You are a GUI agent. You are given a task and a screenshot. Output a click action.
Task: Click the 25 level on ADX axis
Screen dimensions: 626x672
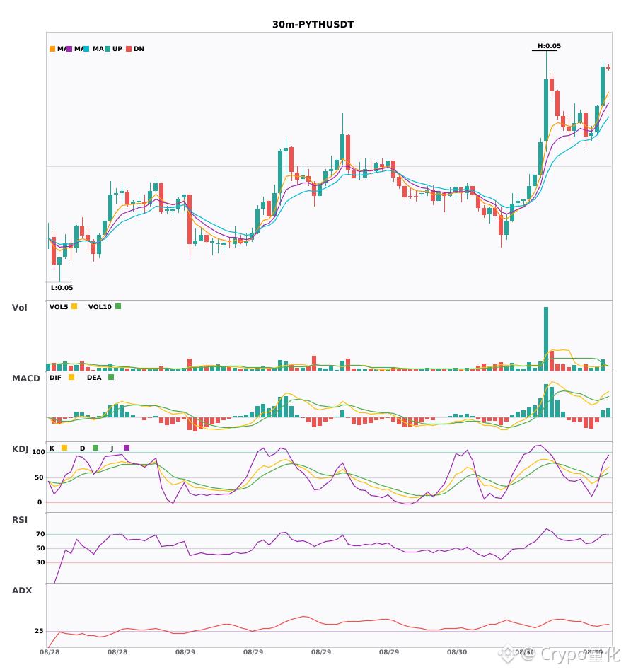pyautogui.click(x=39, y=631)
